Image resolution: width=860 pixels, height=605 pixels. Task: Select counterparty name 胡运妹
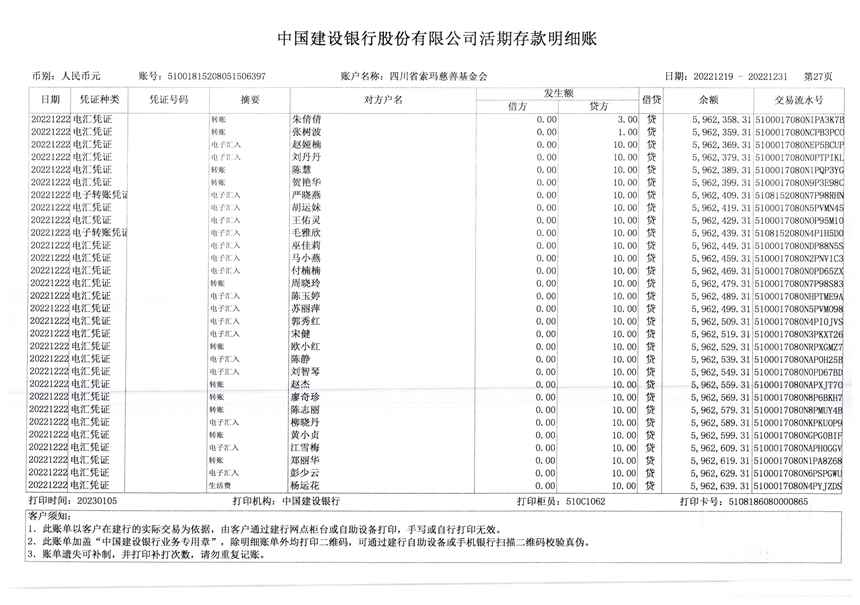(306, 207)
